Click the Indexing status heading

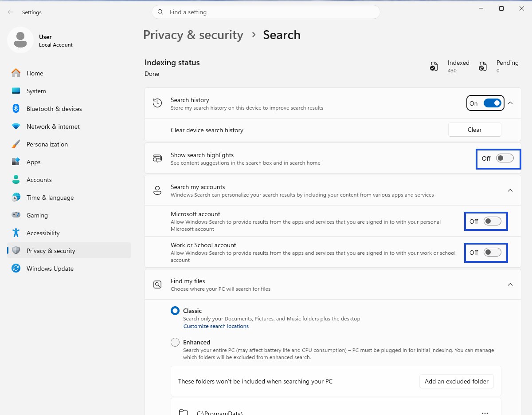[172, 63]
